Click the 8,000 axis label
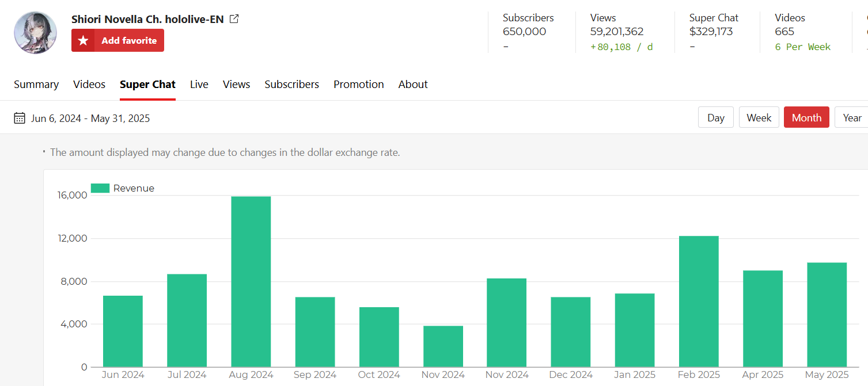 click(x=75, y=282)
